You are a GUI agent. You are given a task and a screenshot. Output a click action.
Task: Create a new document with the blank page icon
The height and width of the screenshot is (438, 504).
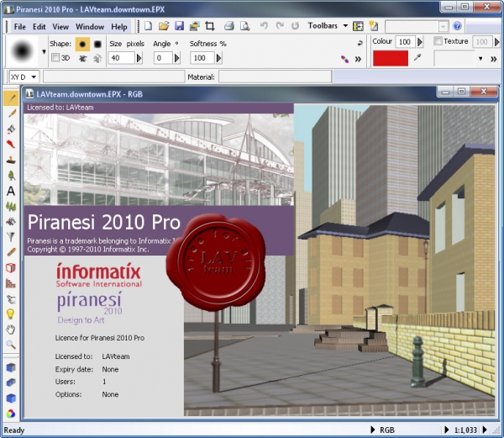coord(148,26)
